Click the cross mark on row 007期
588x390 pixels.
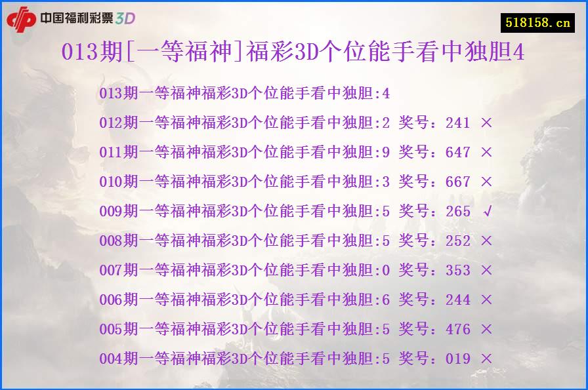pyautogui.click(x=486, y=270)
